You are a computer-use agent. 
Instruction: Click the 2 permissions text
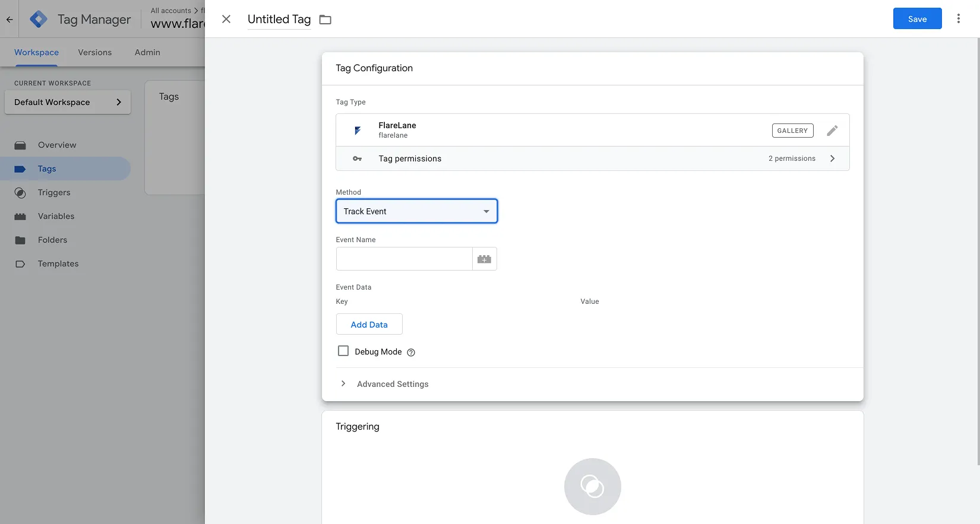pos(792,158)
